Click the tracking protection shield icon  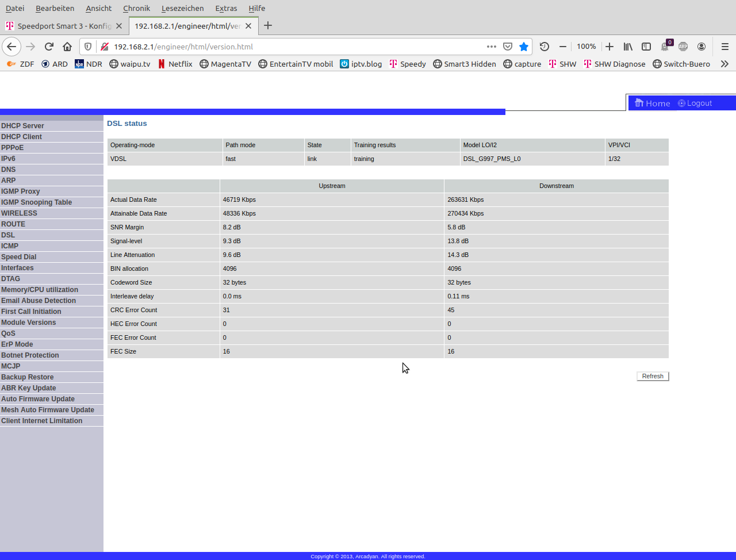click(x=88, y=47)
